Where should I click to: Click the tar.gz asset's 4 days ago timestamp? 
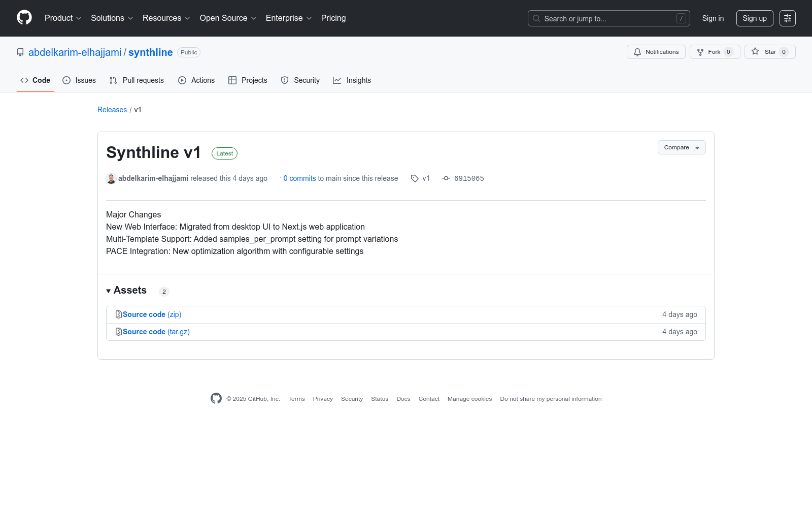coord(680,332)
